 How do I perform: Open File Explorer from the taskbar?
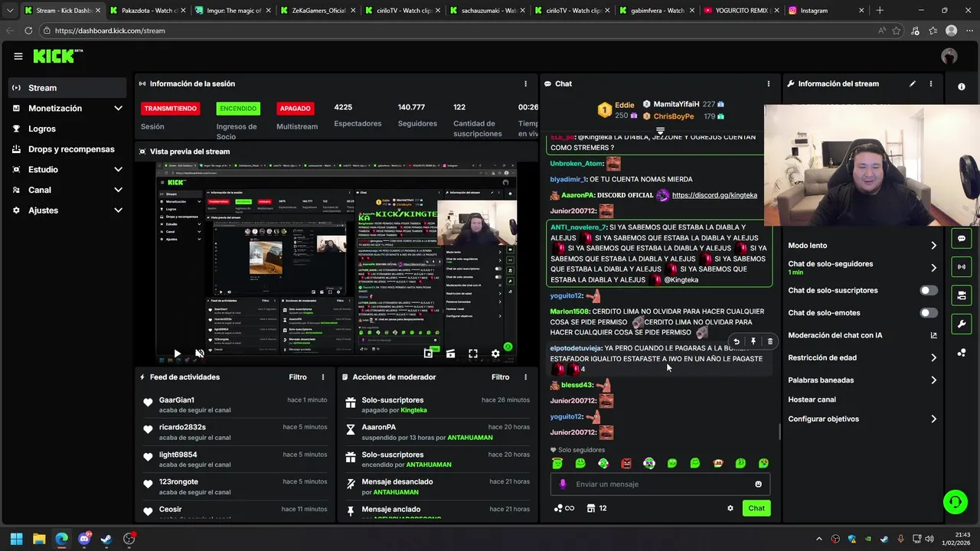point(39,539)
